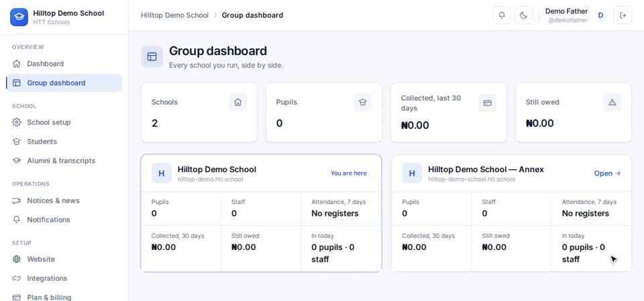Open Integrations in the sidebar
The width and height of the screenshot is (644, 301).
tap(64, 278)
